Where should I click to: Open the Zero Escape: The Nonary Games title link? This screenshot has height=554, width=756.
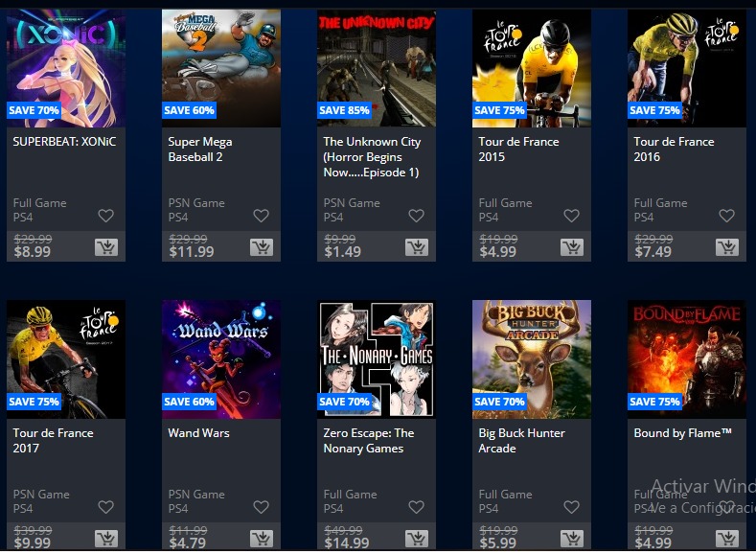point(369,441)
